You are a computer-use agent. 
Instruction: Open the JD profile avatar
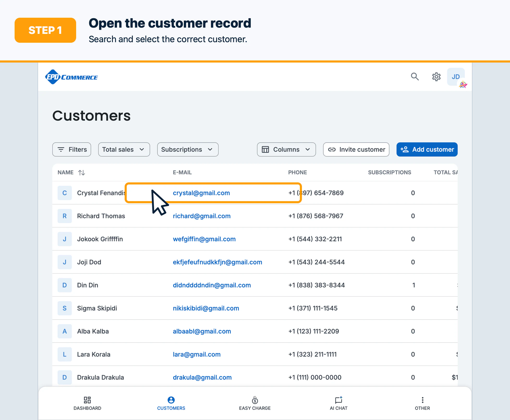(x=456, y=77)
